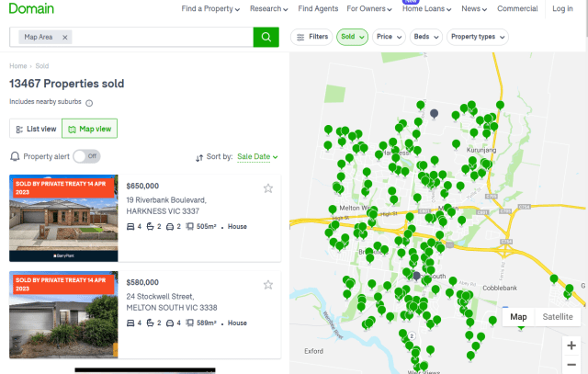Open the Filters panel

(x=311, y=37)
